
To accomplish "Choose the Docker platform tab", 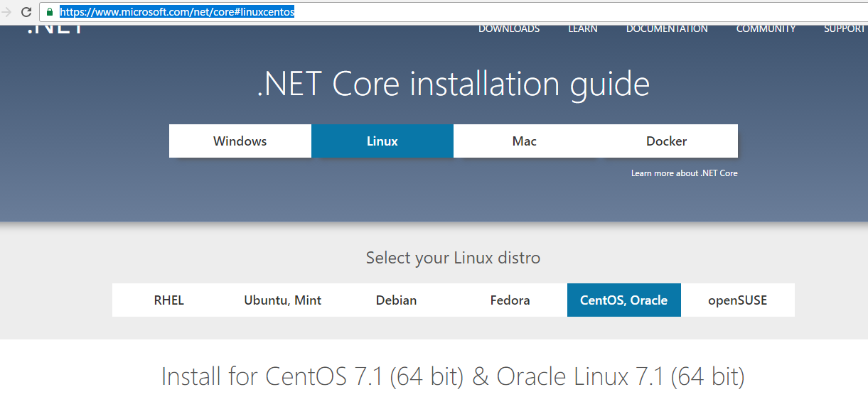I will [667, 141].
